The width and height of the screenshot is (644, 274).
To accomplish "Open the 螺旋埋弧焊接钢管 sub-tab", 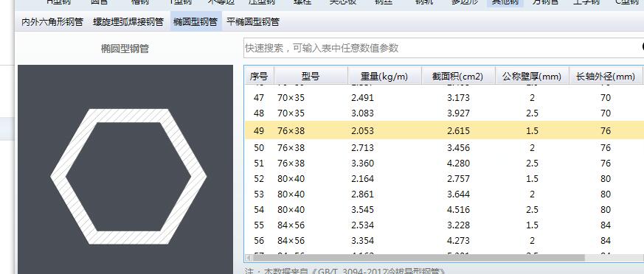I will pyautogui.click(x=128, y=22).
